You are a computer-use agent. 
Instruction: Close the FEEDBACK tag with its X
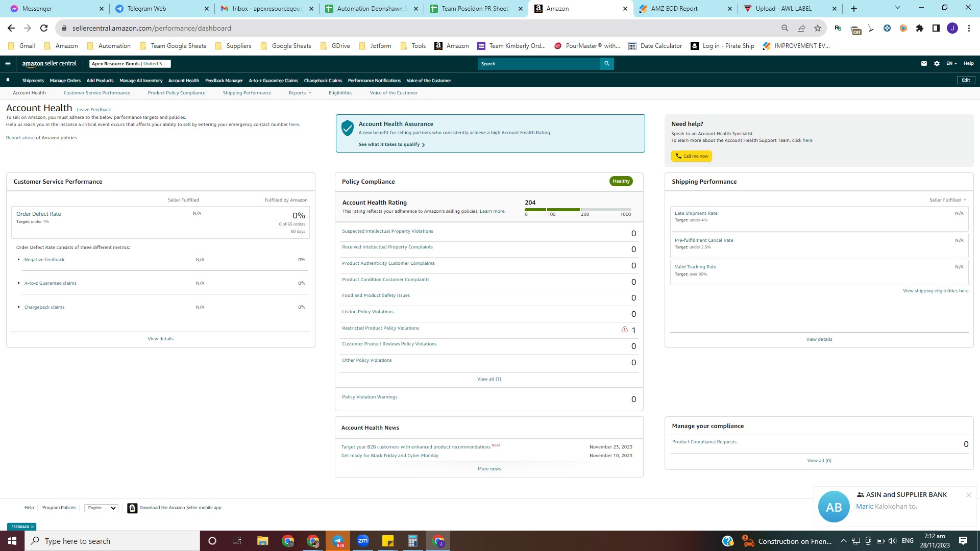(x=32, y=527)
